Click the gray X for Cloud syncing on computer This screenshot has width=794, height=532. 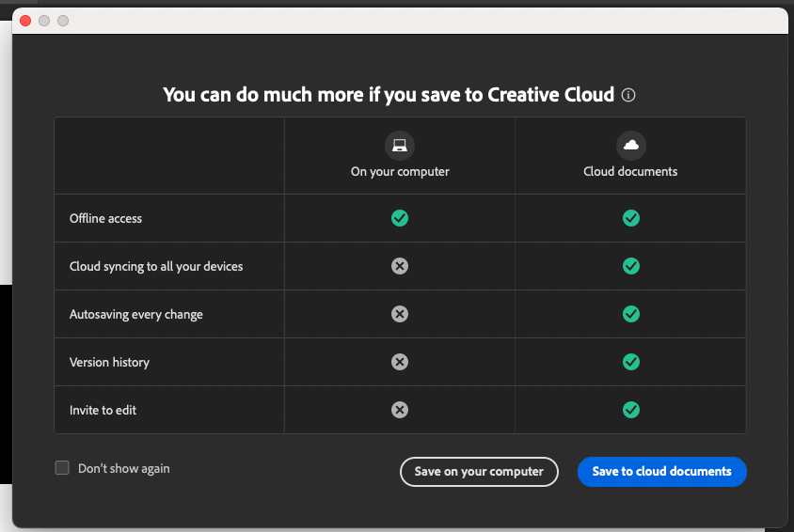[400, 266]
